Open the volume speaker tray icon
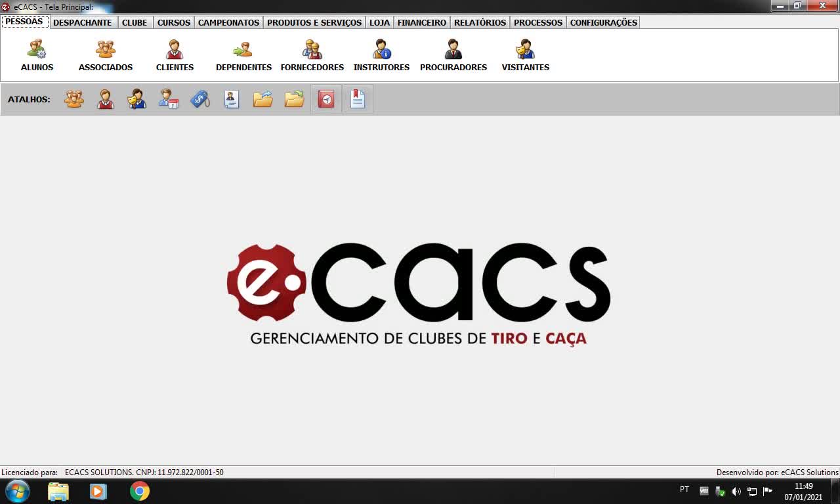The image size is (840, 504). point(736,491)
